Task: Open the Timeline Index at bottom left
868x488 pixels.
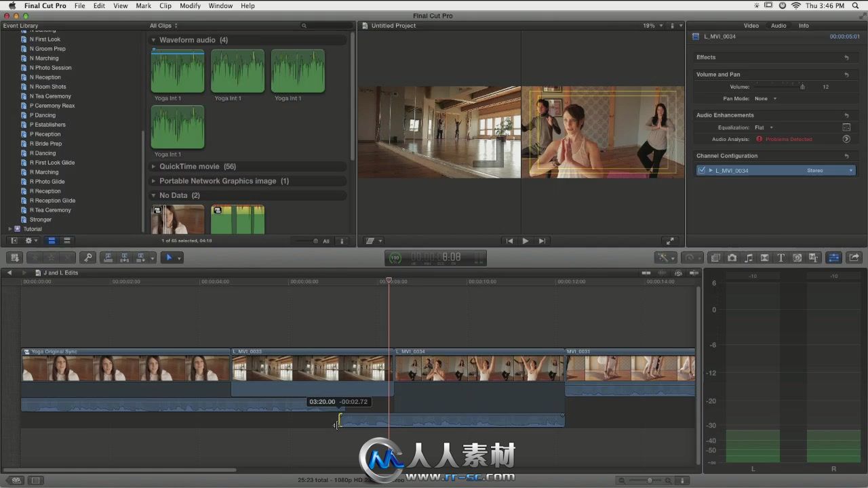Action: coord(16,481)
